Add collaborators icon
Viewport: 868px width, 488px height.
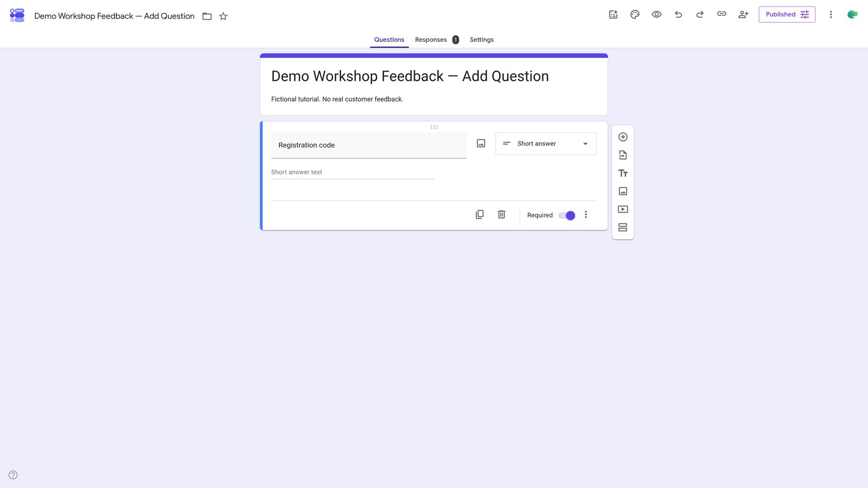[743, 15]
